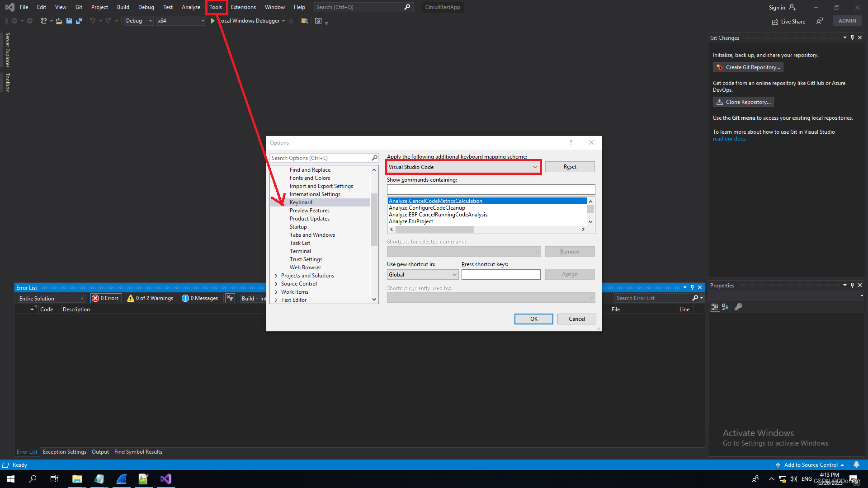Open the Visual Studio Code scheme dropdown
The height and width of the screenshot is (488, 868).
535,167
